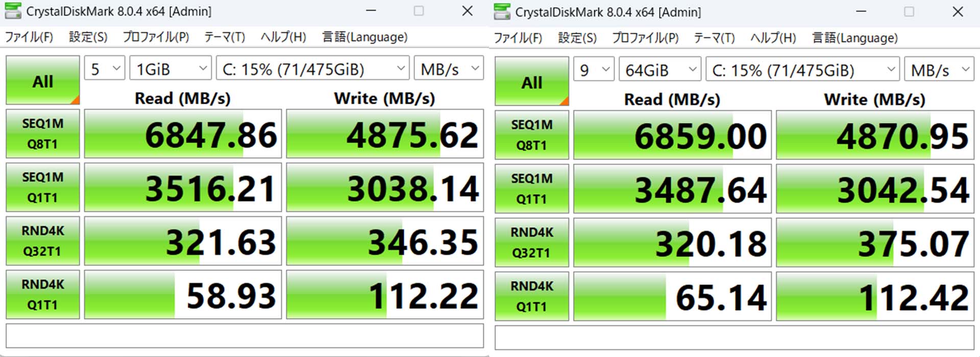Click Write (MB/s) header in right window
This screenshot has height=357, width=980.
(x=874, y=99)
